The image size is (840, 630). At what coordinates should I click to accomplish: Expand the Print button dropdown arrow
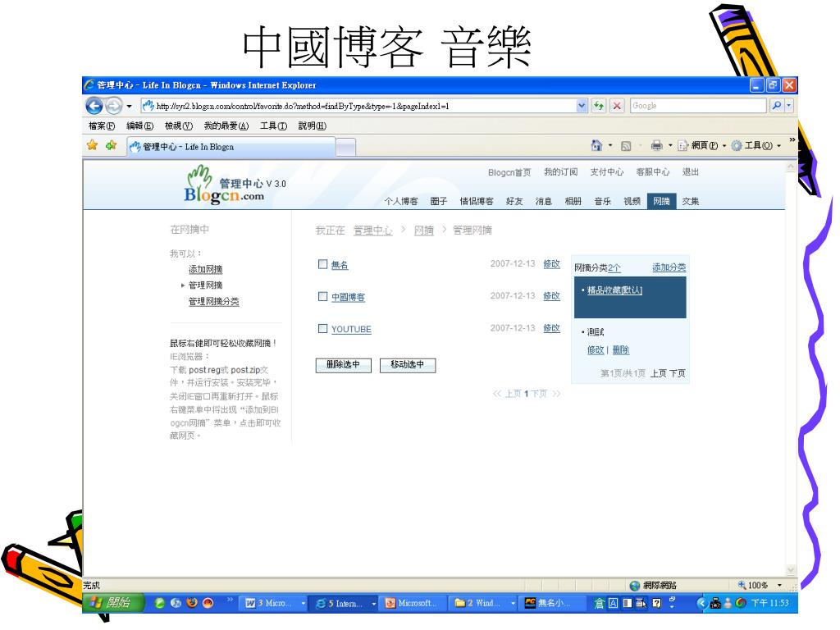[669, 145]
